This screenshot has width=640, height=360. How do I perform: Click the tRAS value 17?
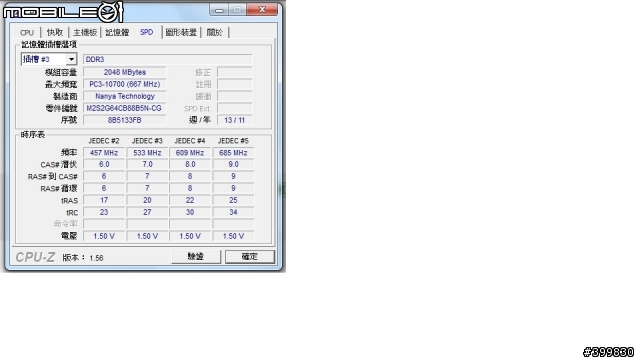pos(104,200)
